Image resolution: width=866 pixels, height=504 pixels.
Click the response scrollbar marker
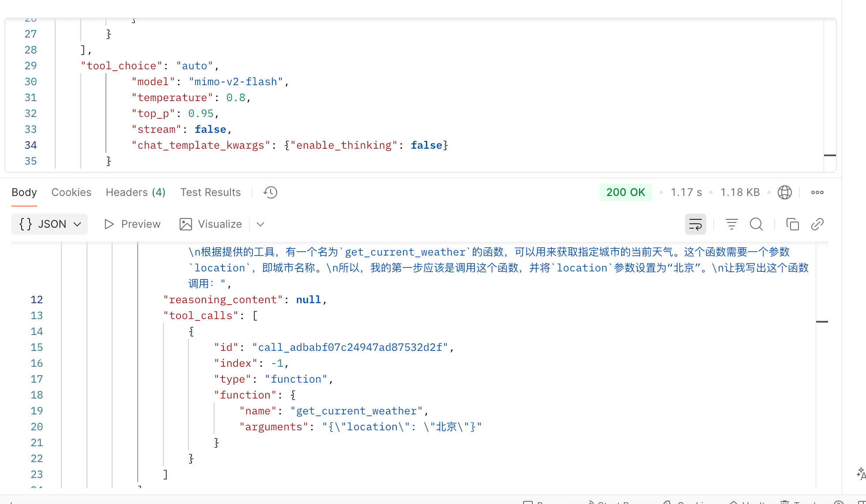(x=821, y=322)
